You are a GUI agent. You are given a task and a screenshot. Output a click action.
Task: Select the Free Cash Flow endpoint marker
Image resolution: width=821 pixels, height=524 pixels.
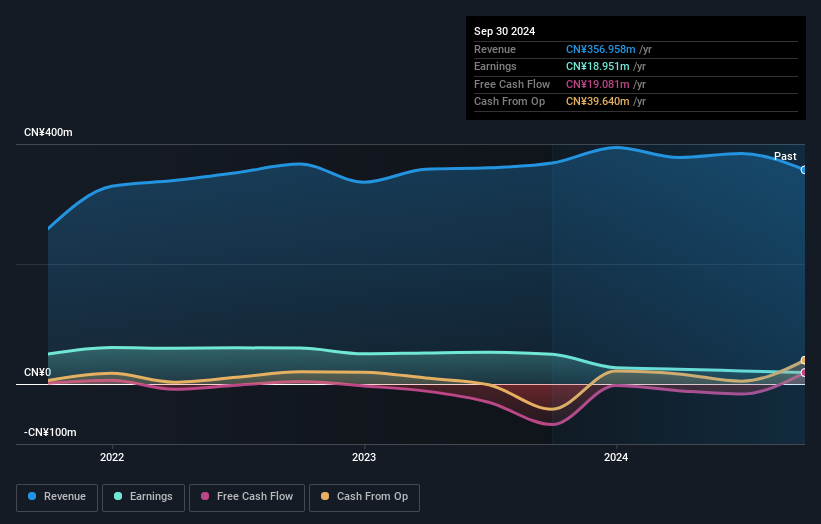[804, 373]
